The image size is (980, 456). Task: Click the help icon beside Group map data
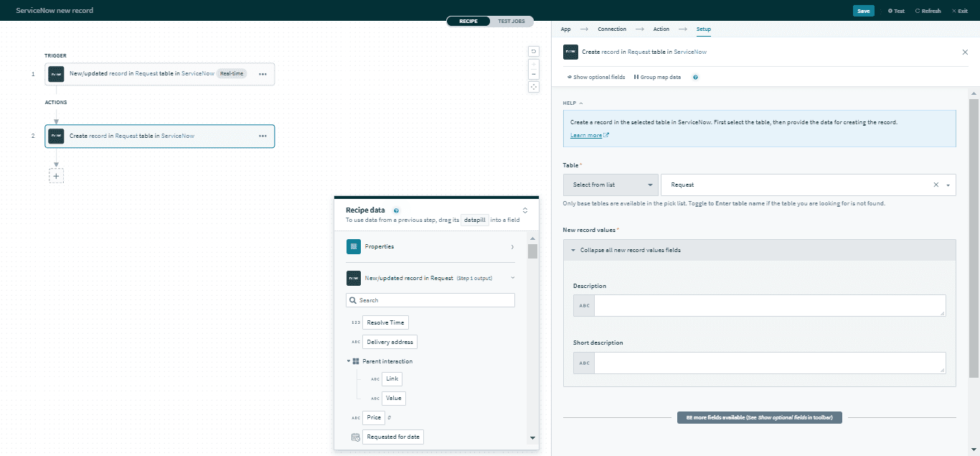pos(695,77)
